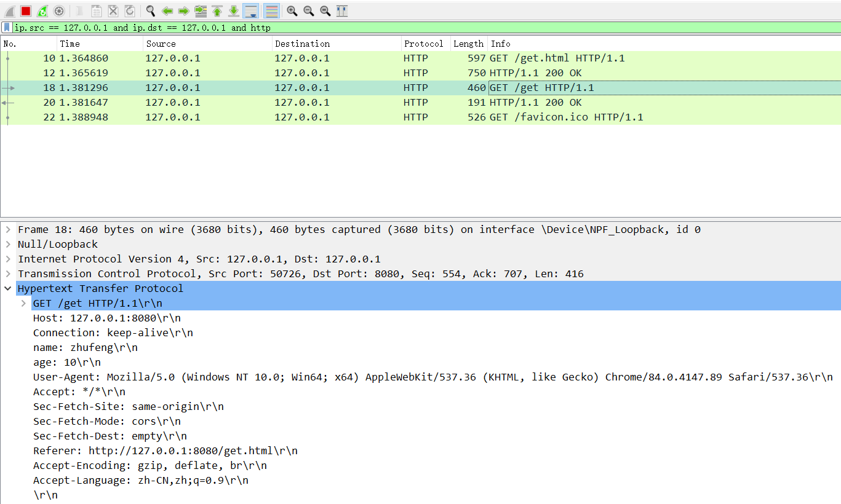
Task: Expand the GET /get request line
Action: click(23, 304)
